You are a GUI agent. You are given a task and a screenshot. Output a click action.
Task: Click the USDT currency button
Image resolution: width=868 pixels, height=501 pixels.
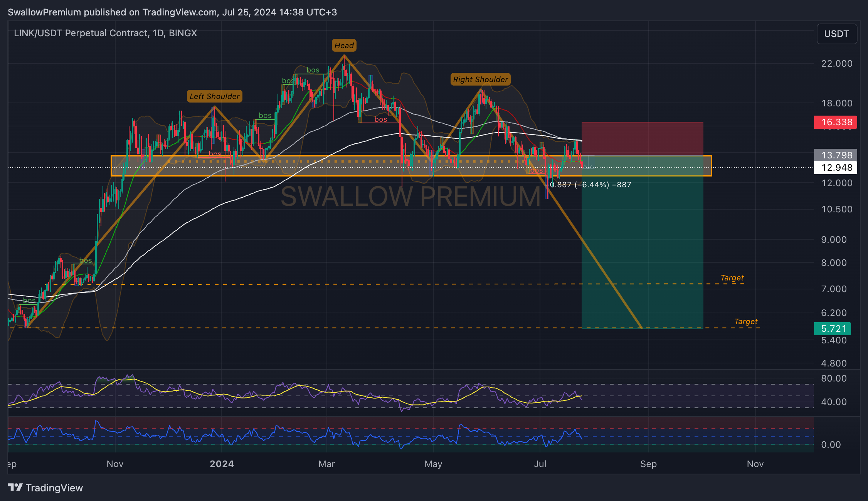coord(836,34)
